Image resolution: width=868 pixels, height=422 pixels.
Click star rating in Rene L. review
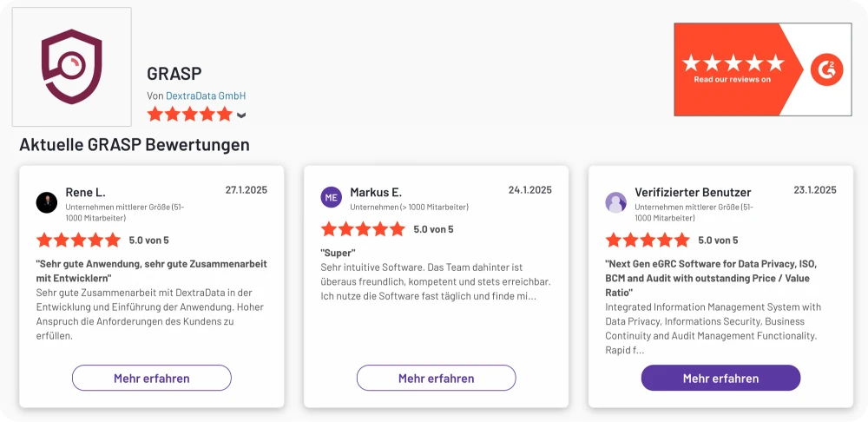click(78, 240)
